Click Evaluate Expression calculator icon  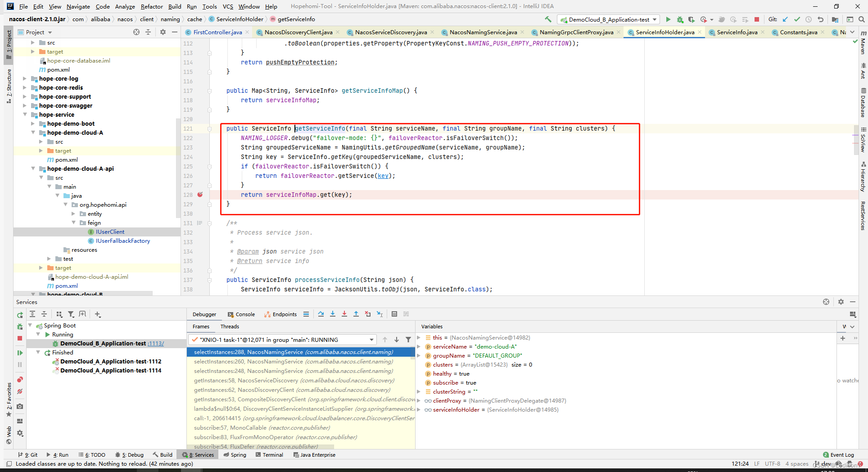(x=394, y=314)
